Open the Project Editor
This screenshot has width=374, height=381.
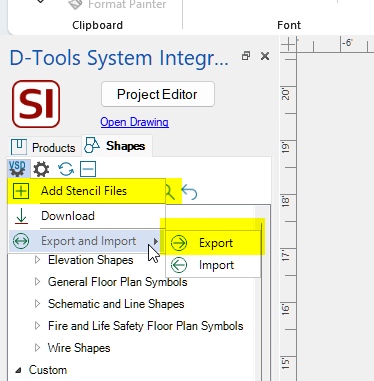pos(158,94)
